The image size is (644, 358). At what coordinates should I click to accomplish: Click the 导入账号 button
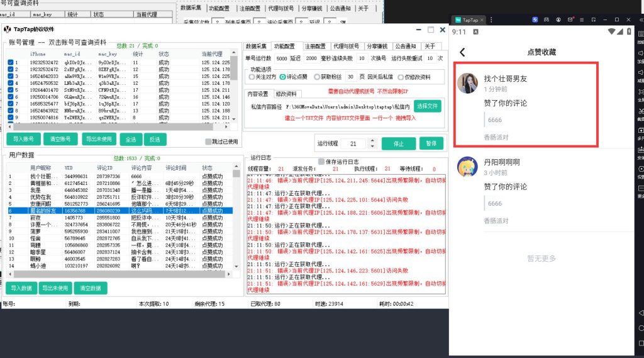[23, 139]
